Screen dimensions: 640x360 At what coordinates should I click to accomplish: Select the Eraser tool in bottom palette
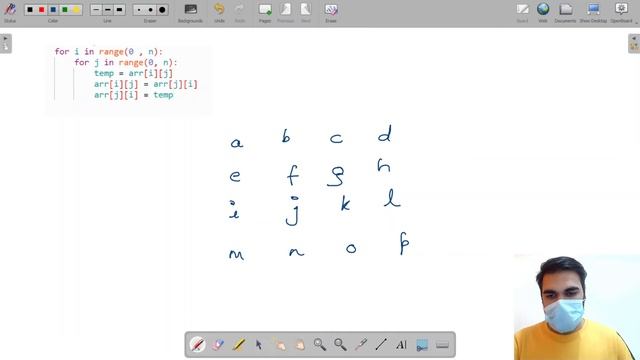tap(218, 345)
